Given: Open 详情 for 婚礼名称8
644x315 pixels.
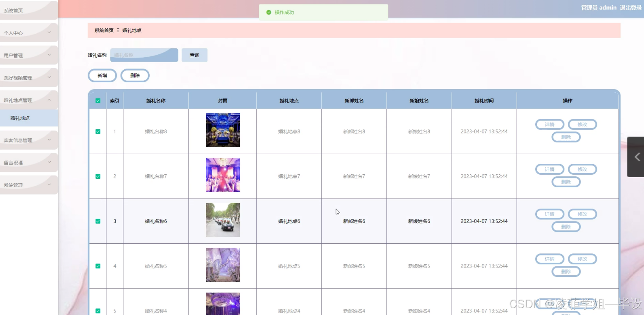Looking at the screenshot, I should click(550, 124).
